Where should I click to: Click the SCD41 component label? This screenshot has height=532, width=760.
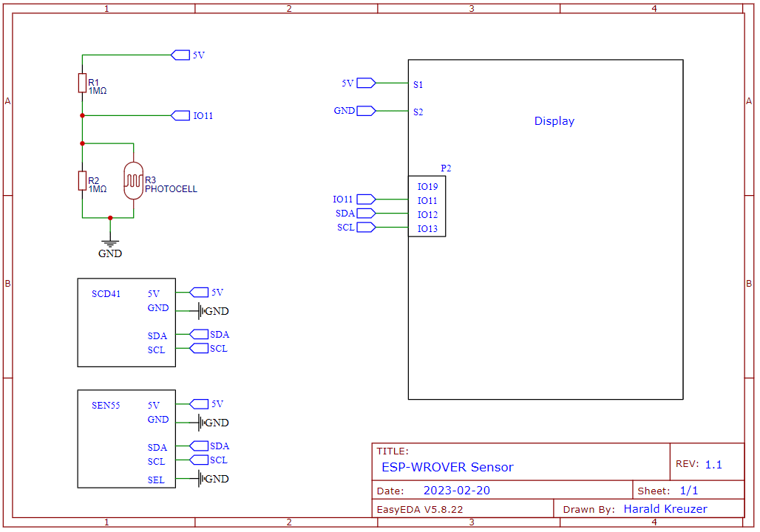pos(106,293)
